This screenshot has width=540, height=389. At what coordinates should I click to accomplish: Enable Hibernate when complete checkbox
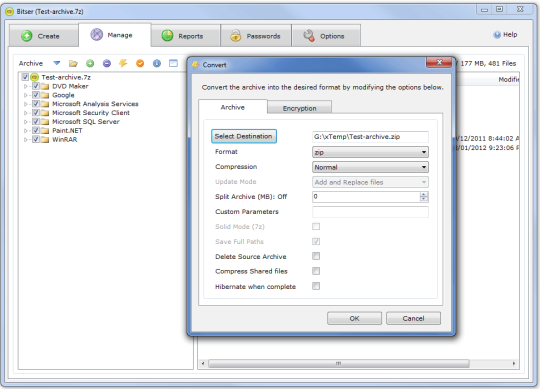point(316,286)
